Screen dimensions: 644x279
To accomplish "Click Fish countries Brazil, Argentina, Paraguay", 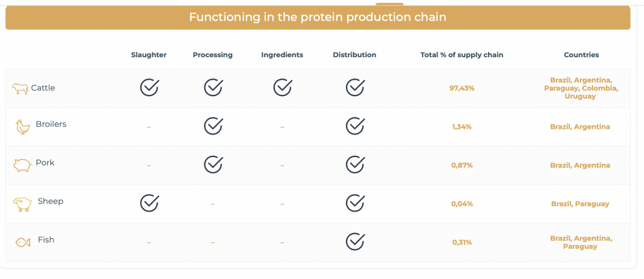I will (x=581, y=243).
